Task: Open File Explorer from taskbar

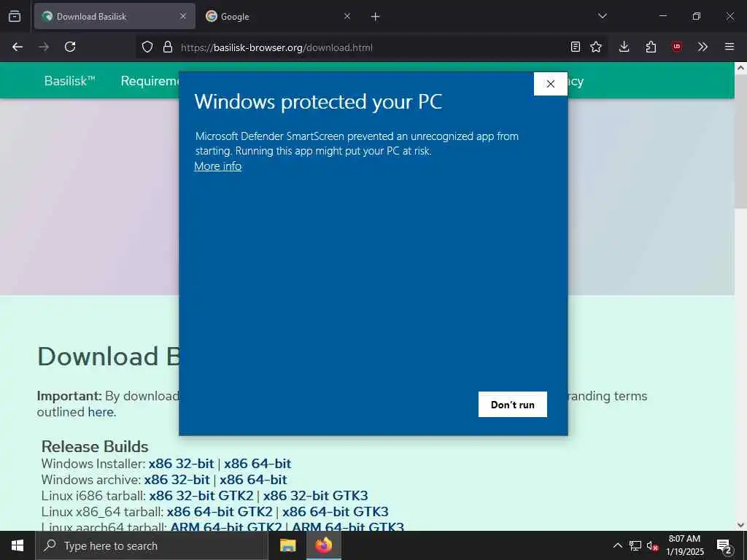Action: coord(287,545)
